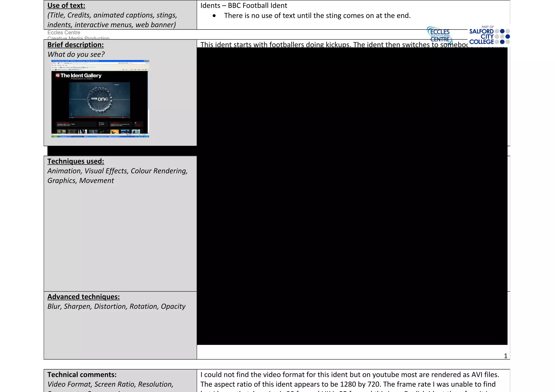Open the Favorites menu in browser menu bar

pos(59,65)
